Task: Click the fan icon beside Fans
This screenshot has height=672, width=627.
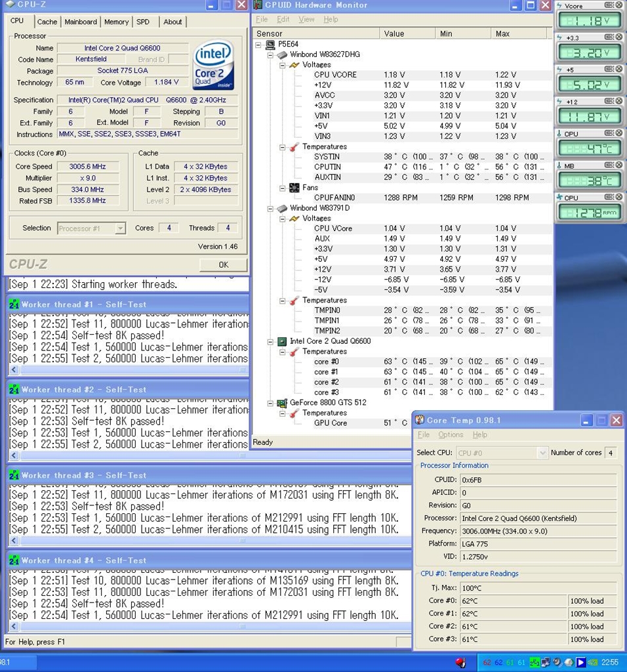Action: [x=294, y=188]
